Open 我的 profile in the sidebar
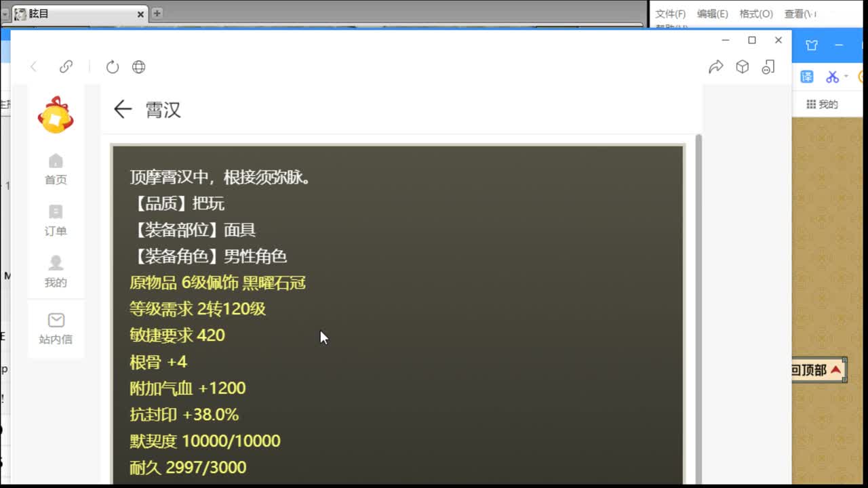This screenshot has height=488, width=868. [56, 272]
